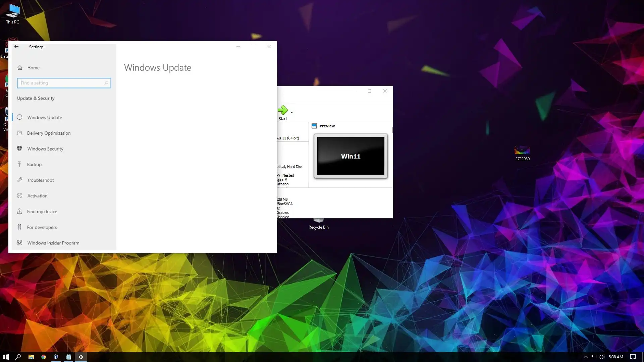Open Chrome from the taskbar
The image size is (644, 362).
(x=43, y=357)
